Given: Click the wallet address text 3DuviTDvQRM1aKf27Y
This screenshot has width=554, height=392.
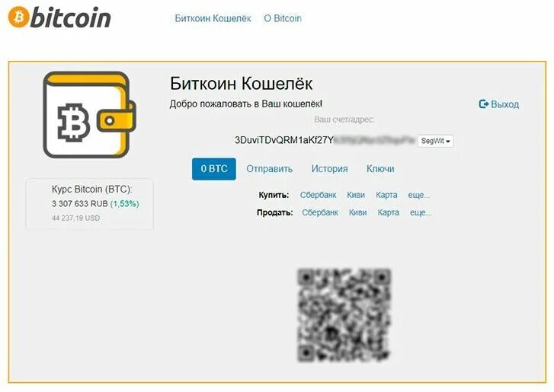Looking at the screenshot, I should coord(284,140).
